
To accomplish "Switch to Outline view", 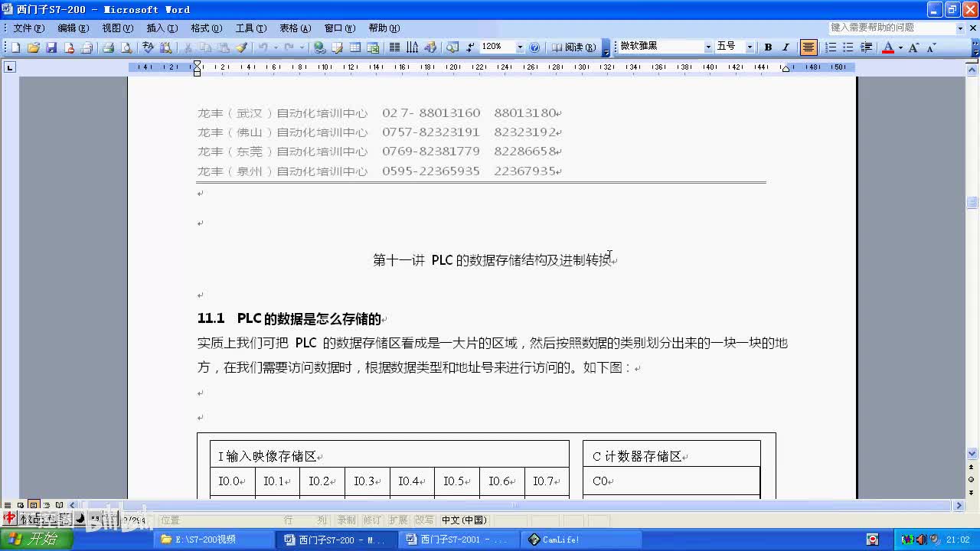I will pyautogui.click(x=47, y=505).
